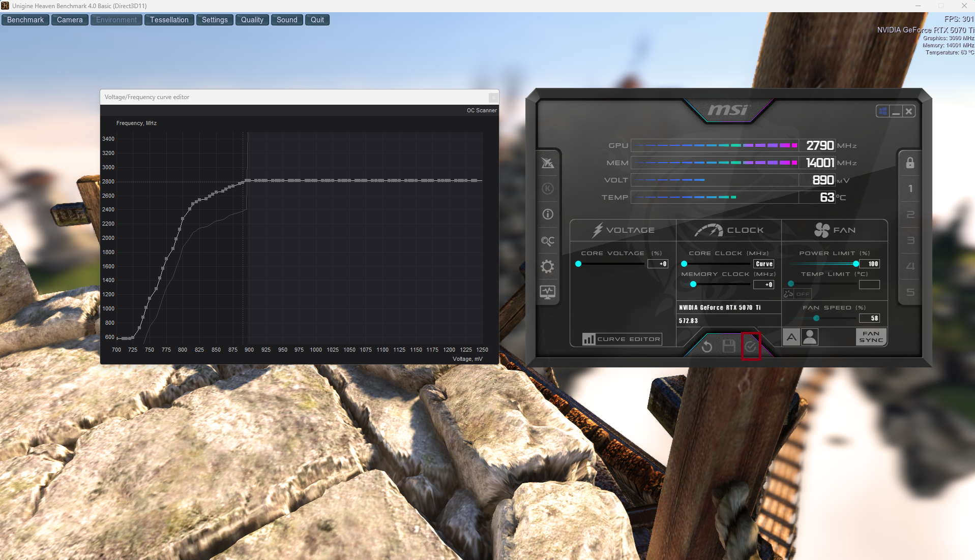This screenshot has height=560, width=975.
Task: Open the Sound menu
Action: (x=287, y=20)
